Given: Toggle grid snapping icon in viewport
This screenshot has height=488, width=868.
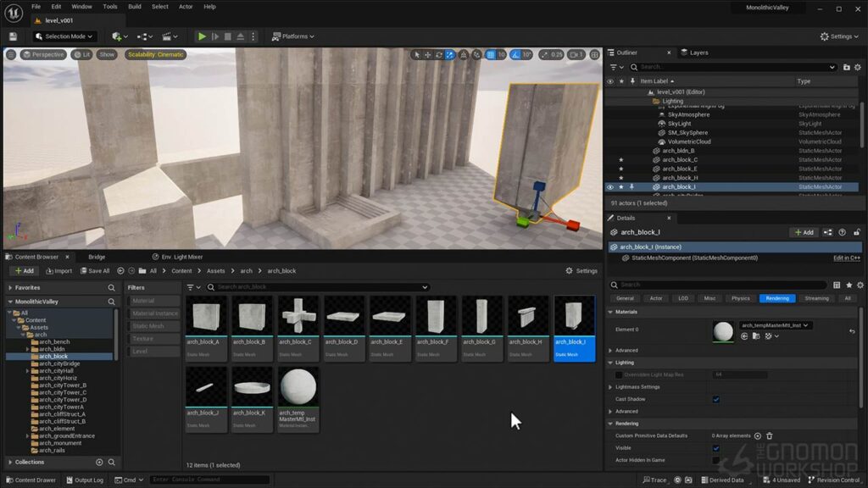Looking at the screenshot, I should (491, 55).
